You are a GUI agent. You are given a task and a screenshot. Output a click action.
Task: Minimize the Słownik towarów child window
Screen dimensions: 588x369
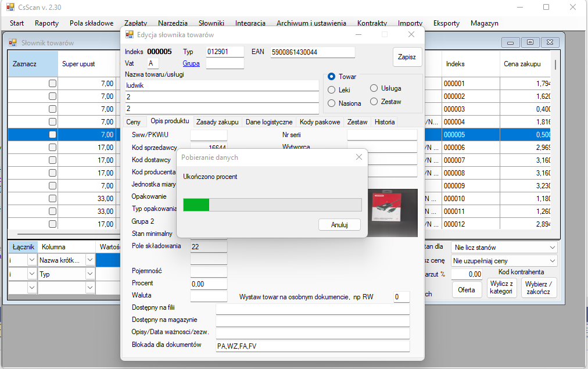pyautogui.click(x=510, y=42)
